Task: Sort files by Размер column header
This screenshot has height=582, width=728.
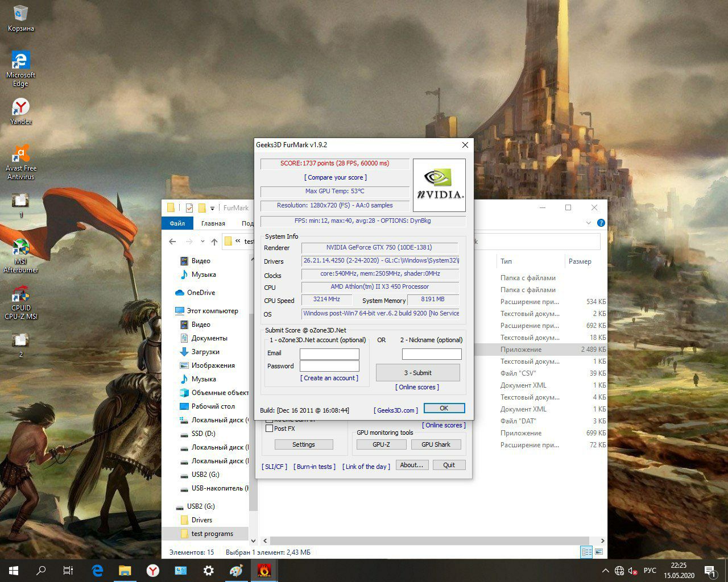Action: (x=580, y=261)
